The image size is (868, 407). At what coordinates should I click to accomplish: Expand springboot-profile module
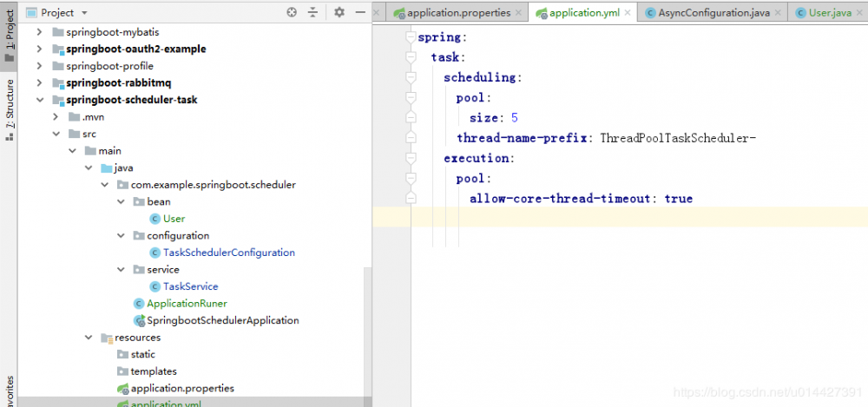(39, 66)
